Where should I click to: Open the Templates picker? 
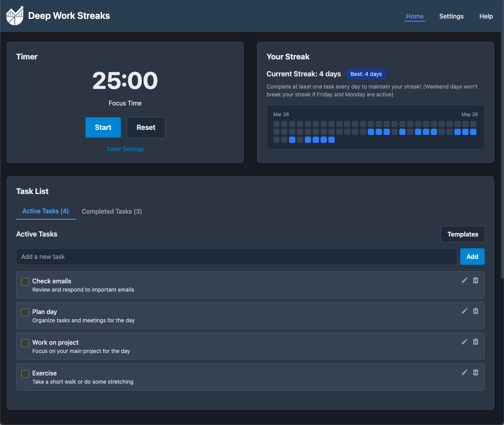click(x=462, y=234)
